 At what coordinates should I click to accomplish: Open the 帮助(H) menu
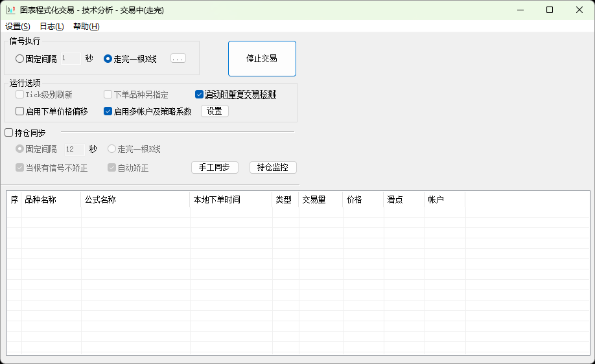pos(86,27)
